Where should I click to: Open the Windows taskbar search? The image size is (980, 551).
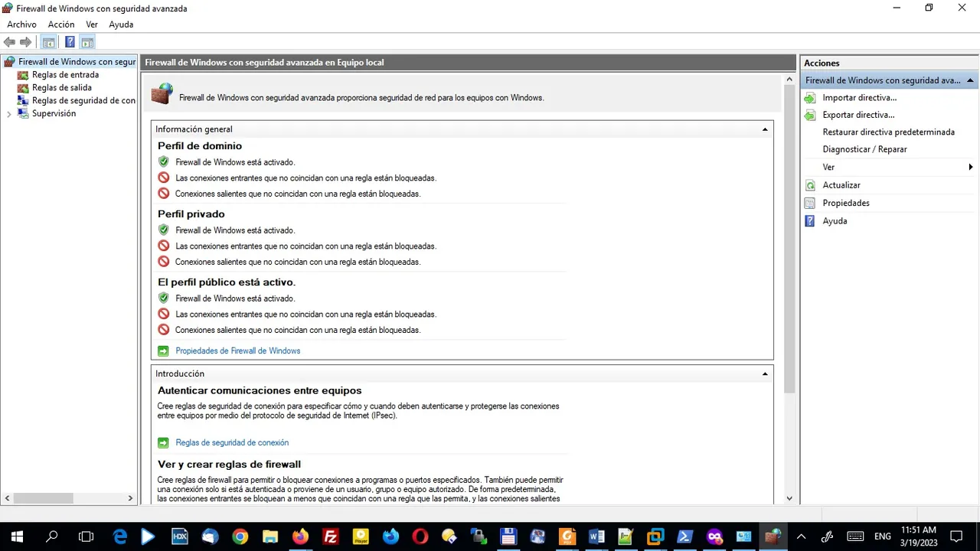coord(51,536)
